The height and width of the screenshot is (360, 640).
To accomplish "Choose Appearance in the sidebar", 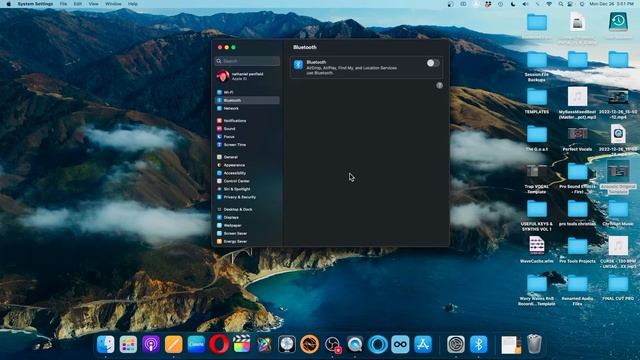I will [x=247, y=165].
